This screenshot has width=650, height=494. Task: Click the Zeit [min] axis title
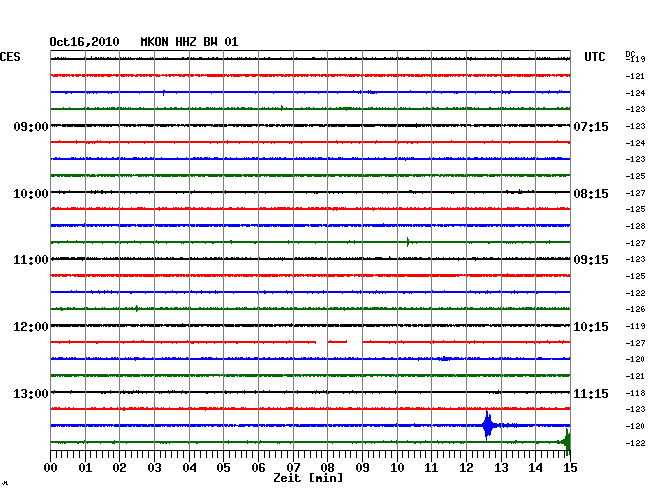point(308,478)
